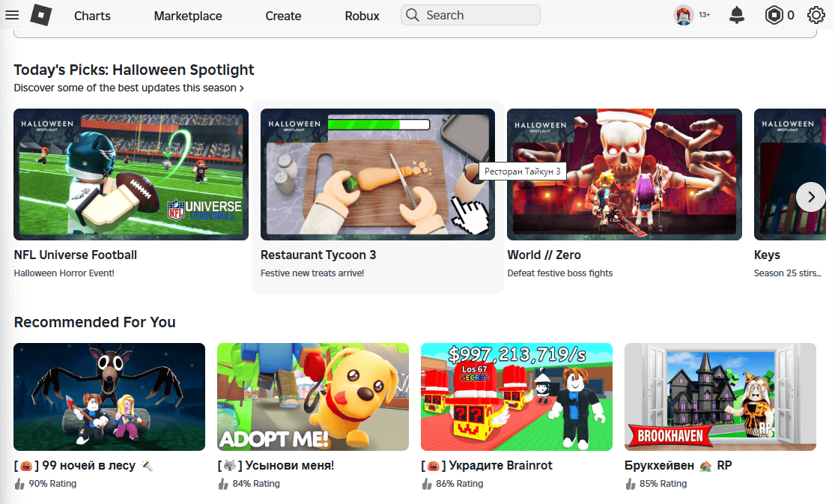Click thumbs-up icon beside 85% Rating

[631, 484]
